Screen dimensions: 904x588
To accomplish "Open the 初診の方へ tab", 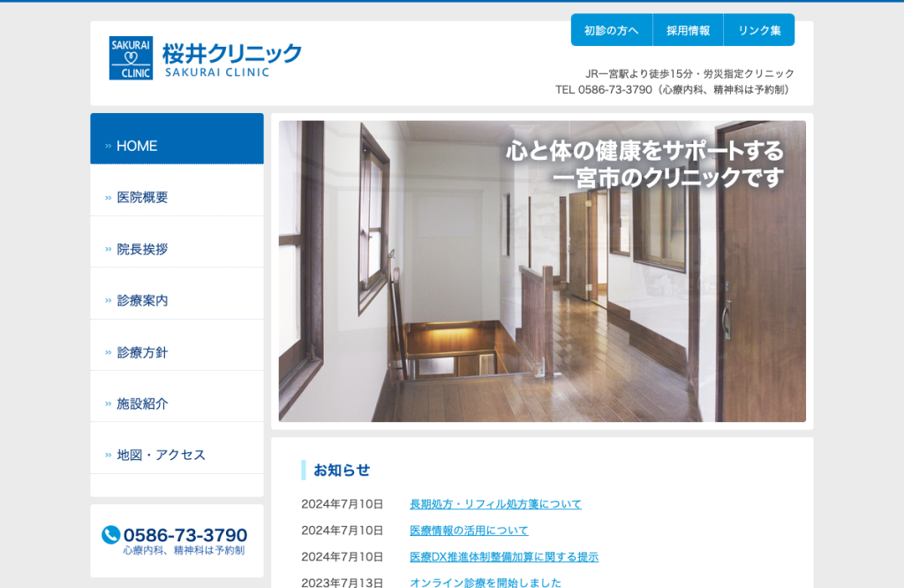I will point(612,31).
